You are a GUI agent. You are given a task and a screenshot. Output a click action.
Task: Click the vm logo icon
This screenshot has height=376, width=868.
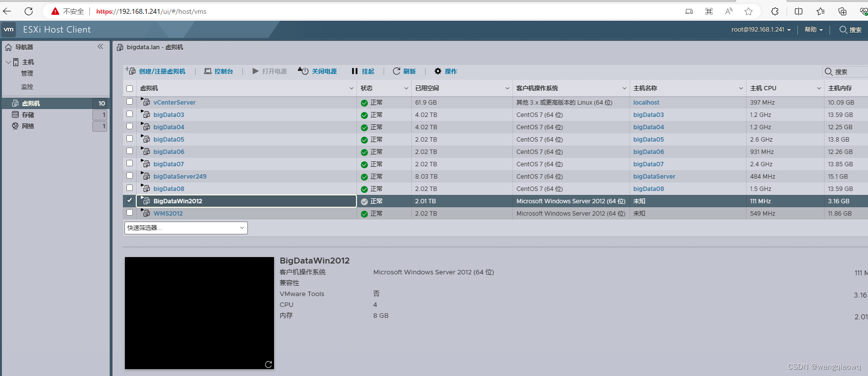click(x=9, y=30)
